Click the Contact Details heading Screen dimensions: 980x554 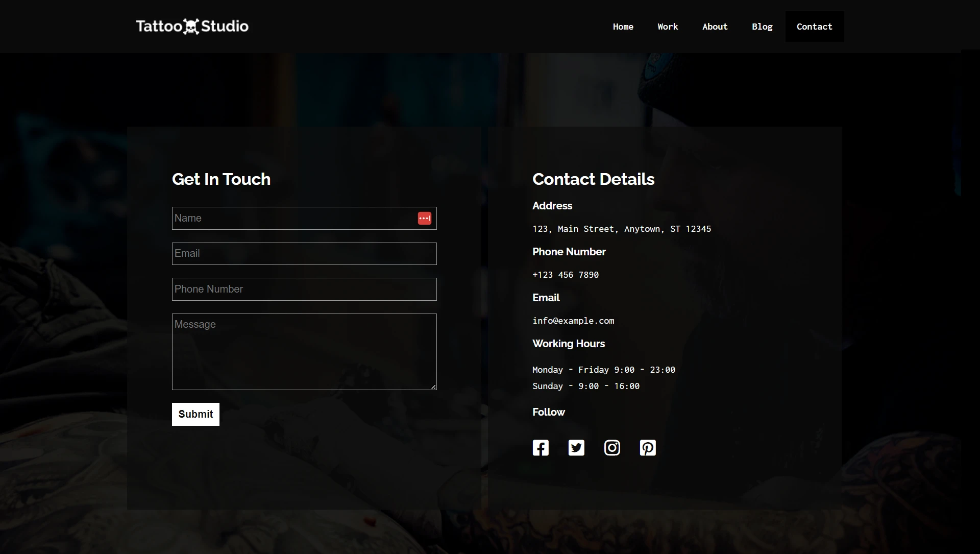(x=593, y=179)
